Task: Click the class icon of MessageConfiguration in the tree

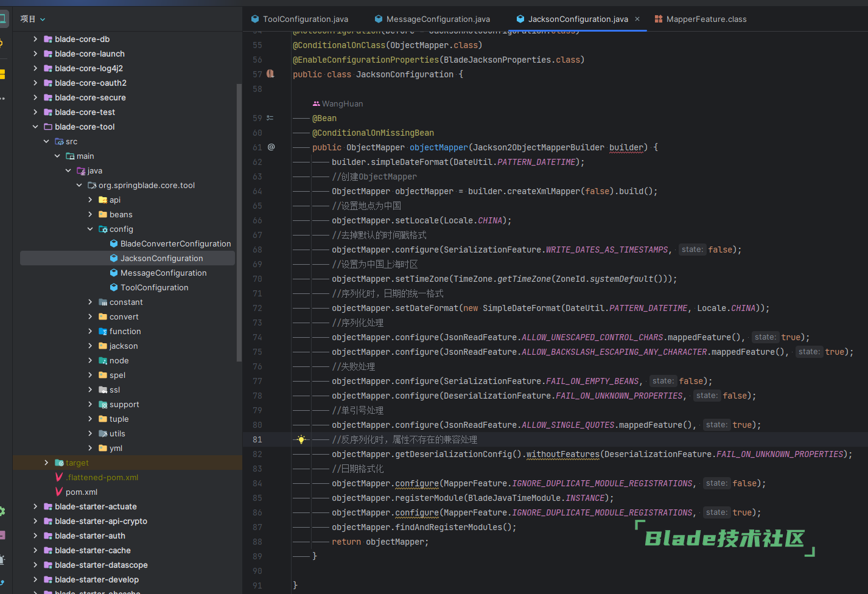Action: click(114, 273)
